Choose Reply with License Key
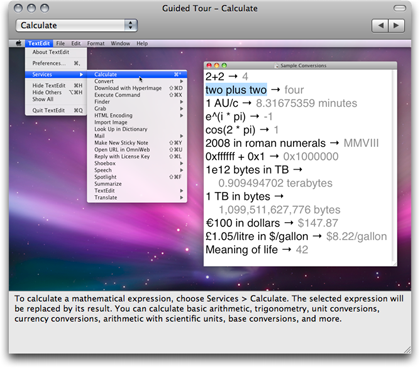The height and width of the screenshot is (368, 420). click(137, 156)
